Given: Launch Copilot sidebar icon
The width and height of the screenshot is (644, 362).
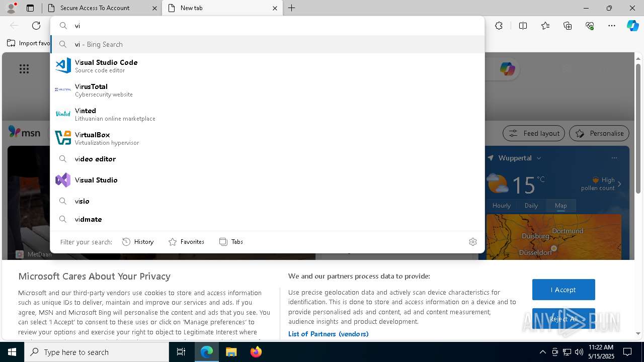Looking at the screenshot, I should [x=632, y=26].
